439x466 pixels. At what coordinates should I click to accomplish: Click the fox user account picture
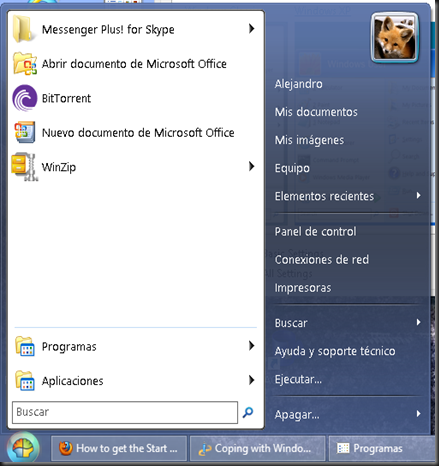pos(395,38)
